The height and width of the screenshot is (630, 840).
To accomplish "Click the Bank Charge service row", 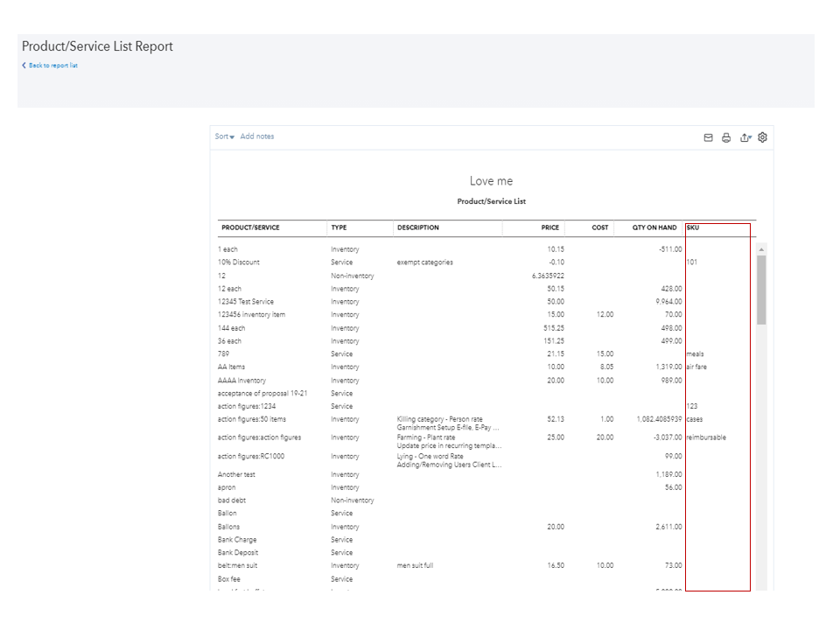I will pyautogui.click(x=238, y=539).
